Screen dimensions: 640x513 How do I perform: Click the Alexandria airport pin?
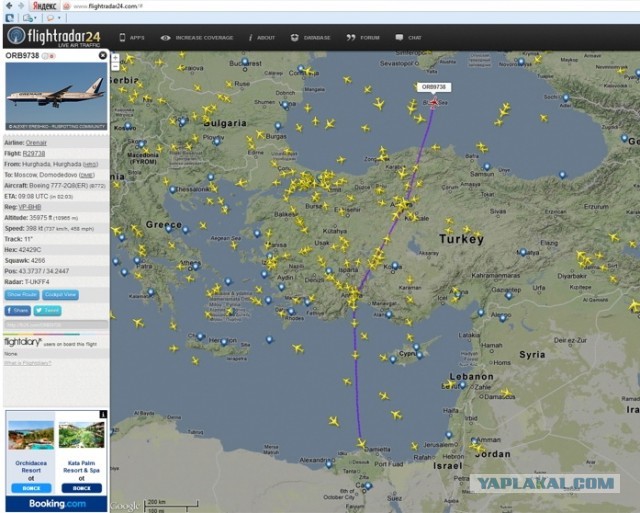click(x=329, y=464)
